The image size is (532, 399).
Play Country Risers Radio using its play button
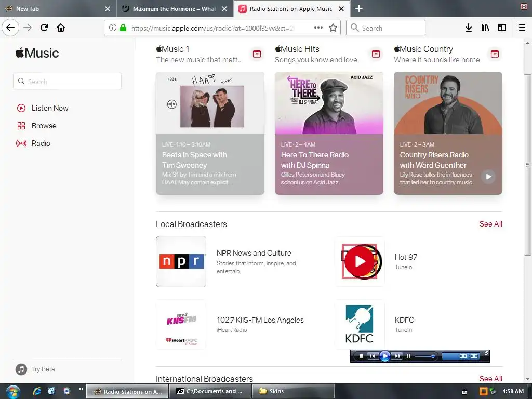tap(488, 177)
